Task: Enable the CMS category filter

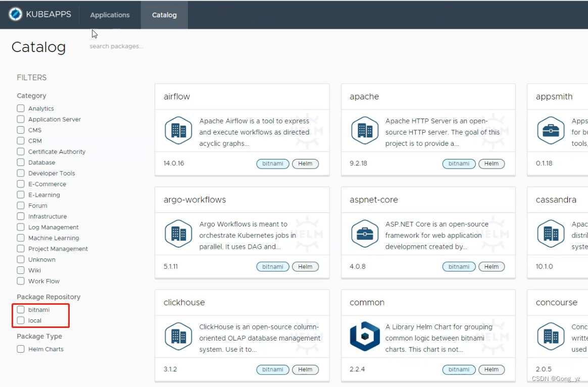Action: (21, 130)
